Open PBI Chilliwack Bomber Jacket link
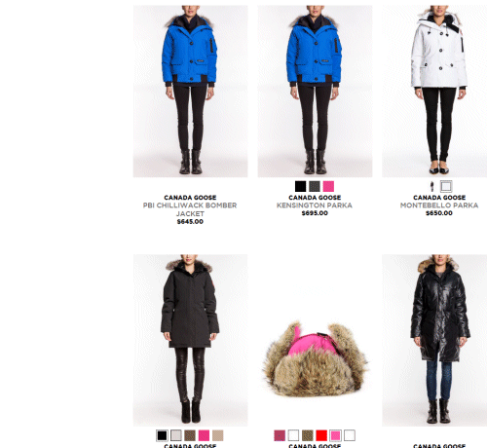The height and width of the screenshot is (448, 487). pos(190,209)
